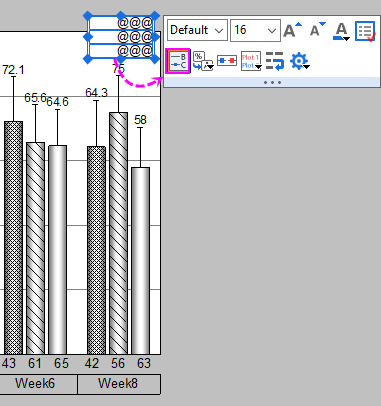
Task: Click the blue-red symbol arrangement icon
Action: point(227,61)
